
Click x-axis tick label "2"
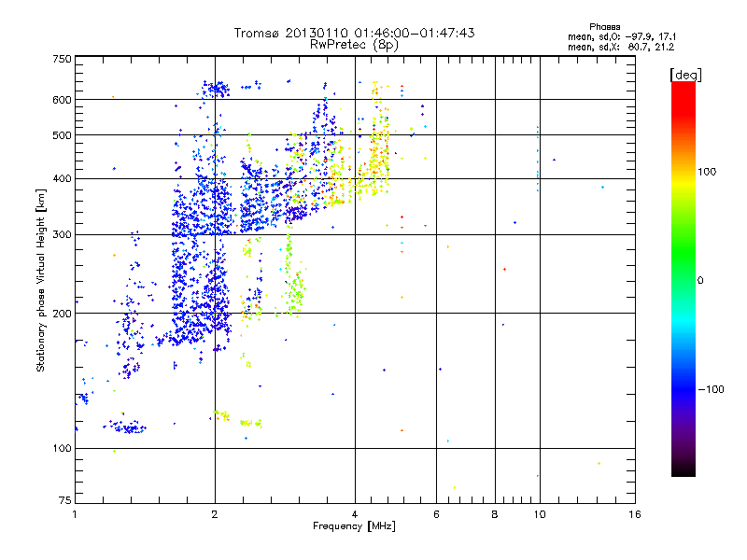(215, 514)
